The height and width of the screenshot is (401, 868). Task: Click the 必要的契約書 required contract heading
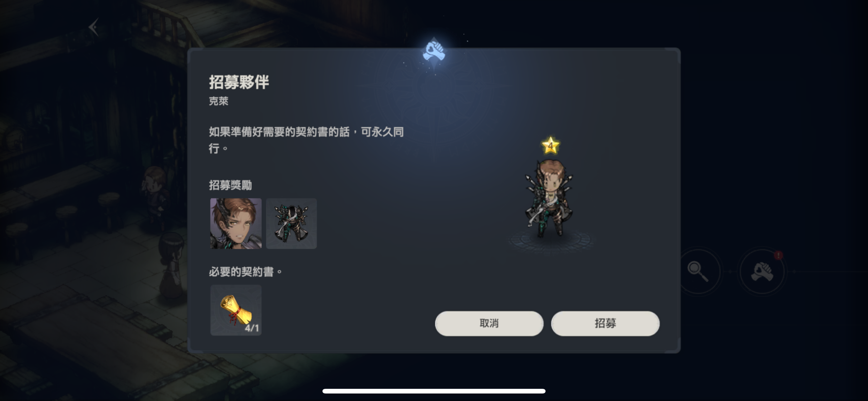tap(245, 272)
